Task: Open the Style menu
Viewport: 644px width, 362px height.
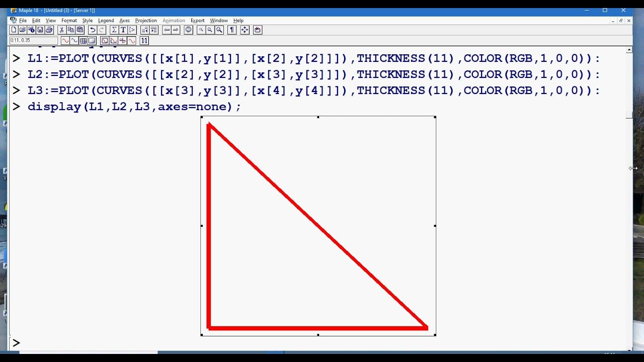Action: (88, 21)
